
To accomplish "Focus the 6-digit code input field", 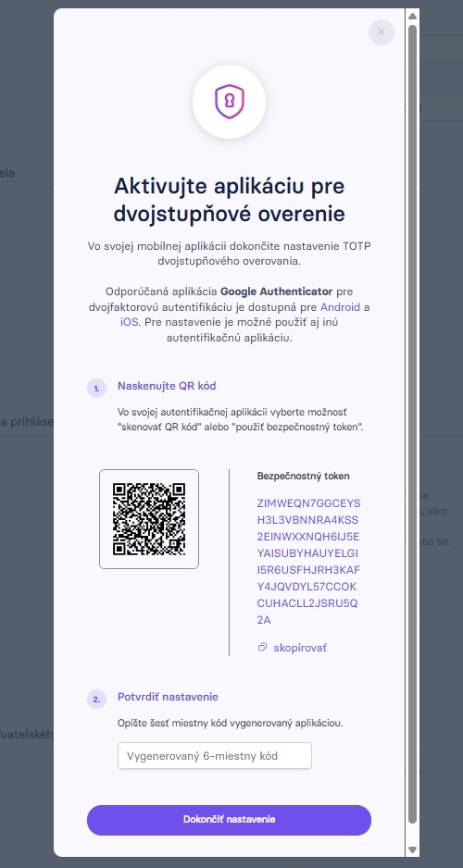I will click(x=215, y=756).
